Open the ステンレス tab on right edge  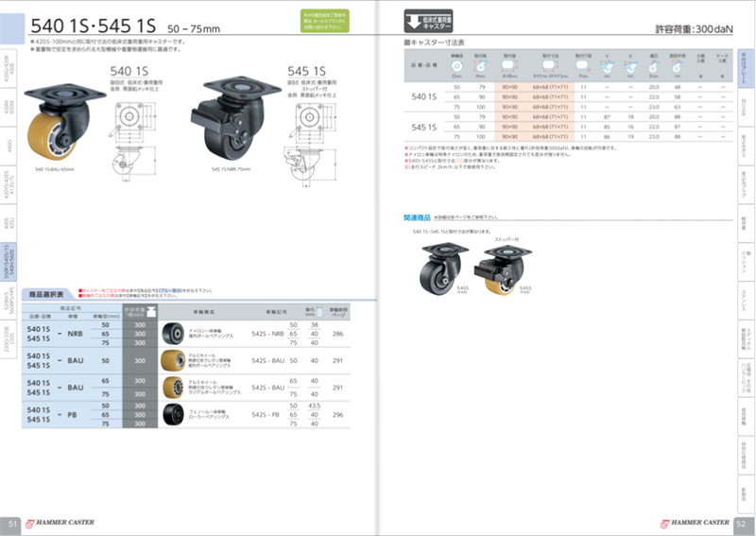click(x=746, y=301)
